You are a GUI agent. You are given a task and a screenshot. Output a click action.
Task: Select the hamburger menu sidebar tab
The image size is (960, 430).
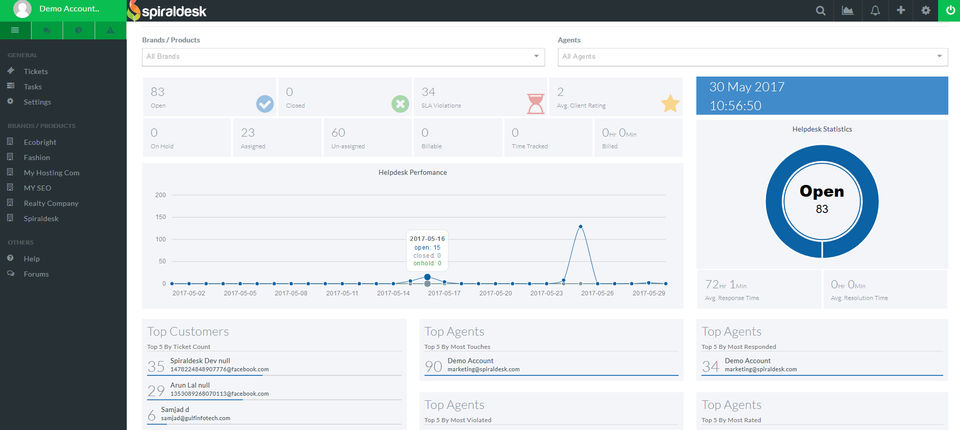[x=15, y=31]
